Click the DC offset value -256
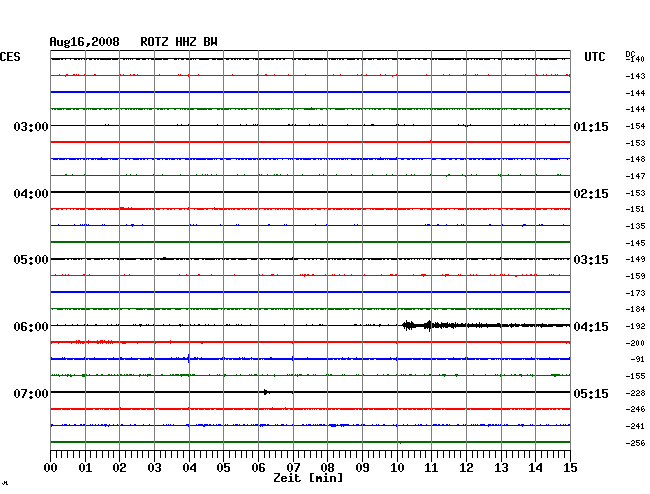The height and width of the screenshot is (494, 650). point(635,443)
